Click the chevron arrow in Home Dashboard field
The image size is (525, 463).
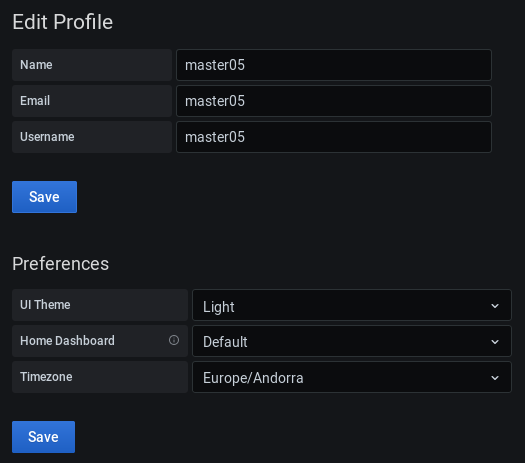(x=495, y=342)
